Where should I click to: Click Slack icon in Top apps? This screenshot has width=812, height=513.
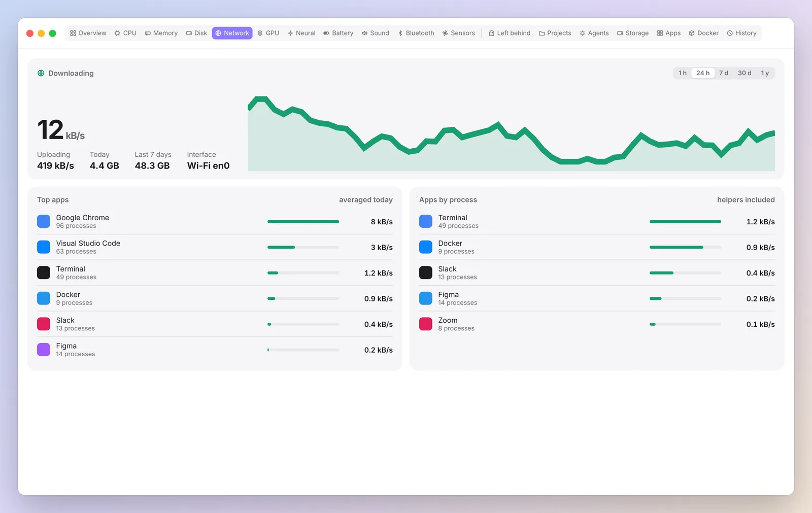point(44,324)
